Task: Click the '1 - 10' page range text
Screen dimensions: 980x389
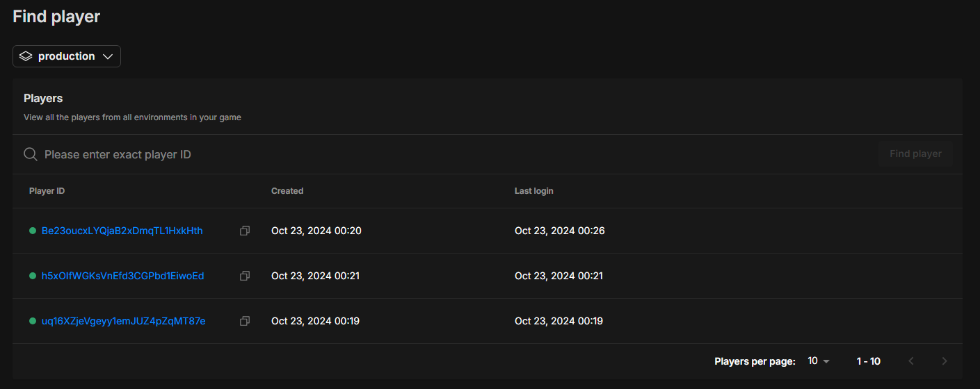Action: pos(869,361)
